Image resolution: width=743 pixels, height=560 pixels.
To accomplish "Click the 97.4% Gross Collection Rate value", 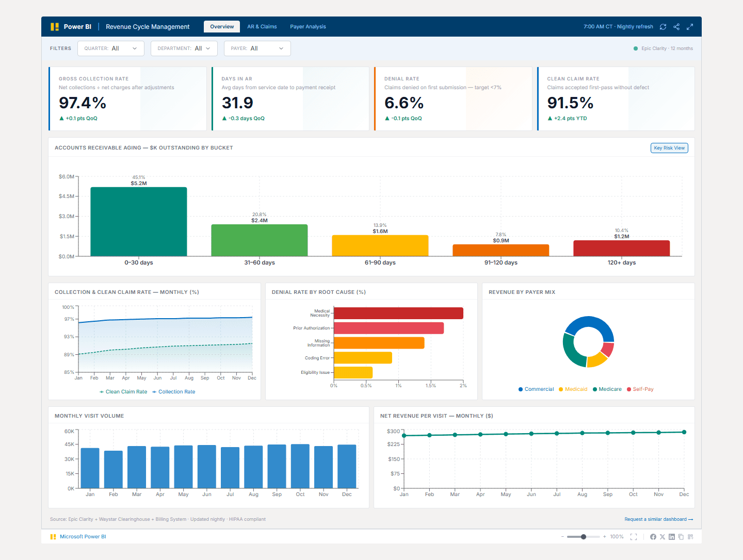I will click(x=83, y=103).
